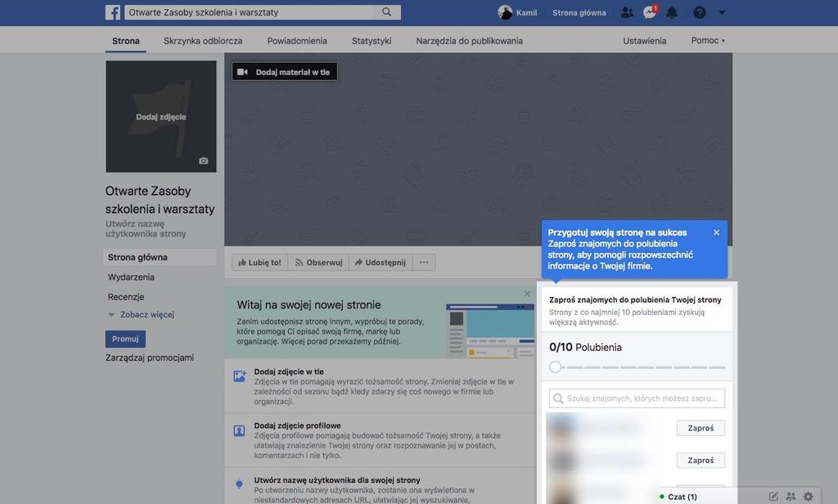Expand the account menu arrow
Screen dimensions: 838x504
[722, 12]
